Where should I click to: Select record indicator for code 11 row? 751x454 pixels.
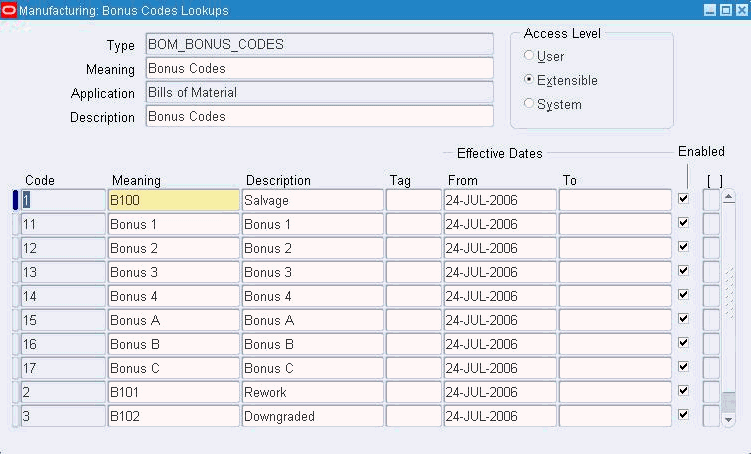[15, 224]
